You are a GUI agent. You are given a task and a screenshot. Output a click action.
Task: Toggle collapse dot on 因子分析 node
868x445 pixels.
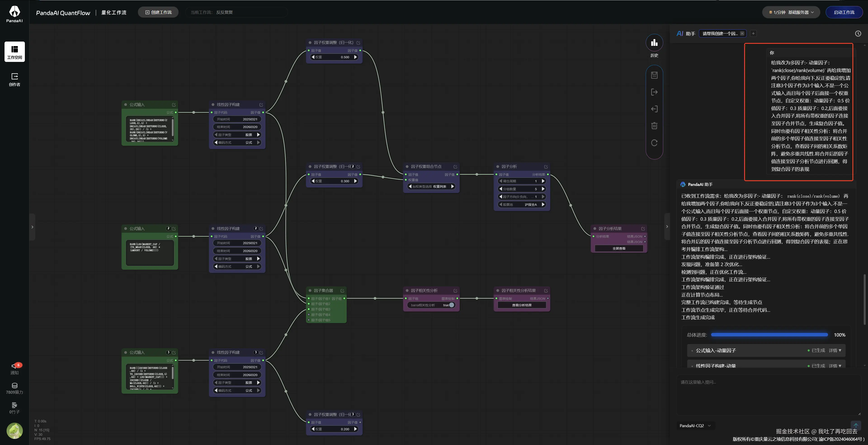[497, 167]
